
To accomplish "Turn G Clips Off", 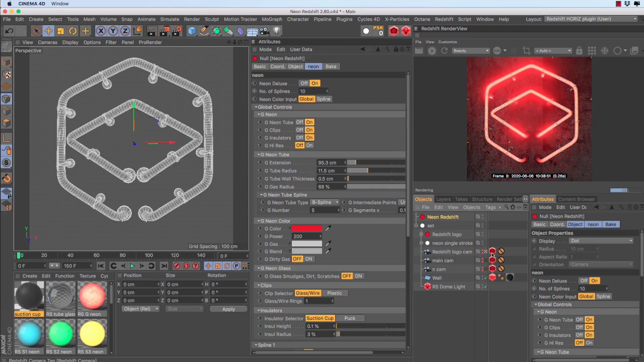I will pyautogui.click(x=299, y=130).
